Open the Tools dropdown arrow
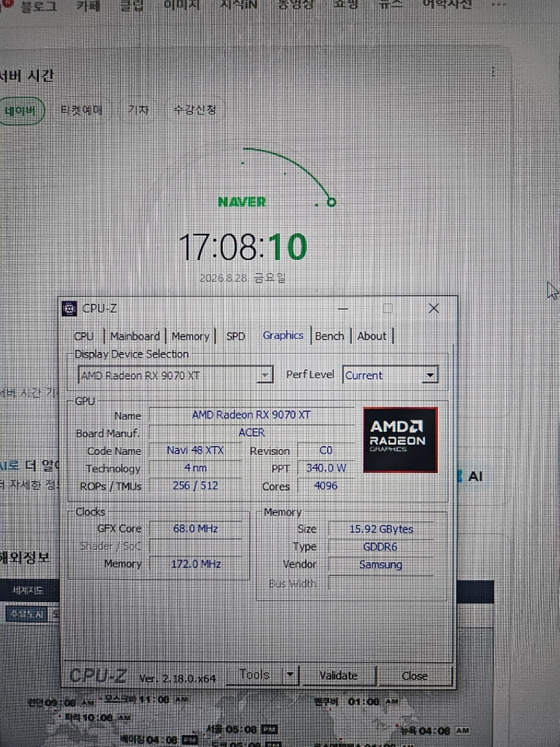Screen dimensions: 560x747 290,675
